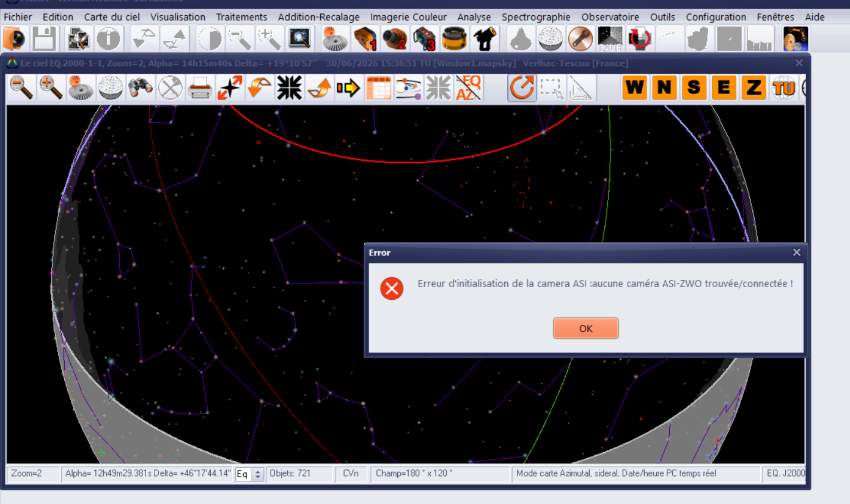Point the map toward North (N)
Image resolution: width=850 pixels, height=504 pixels.
click(664, 88)
